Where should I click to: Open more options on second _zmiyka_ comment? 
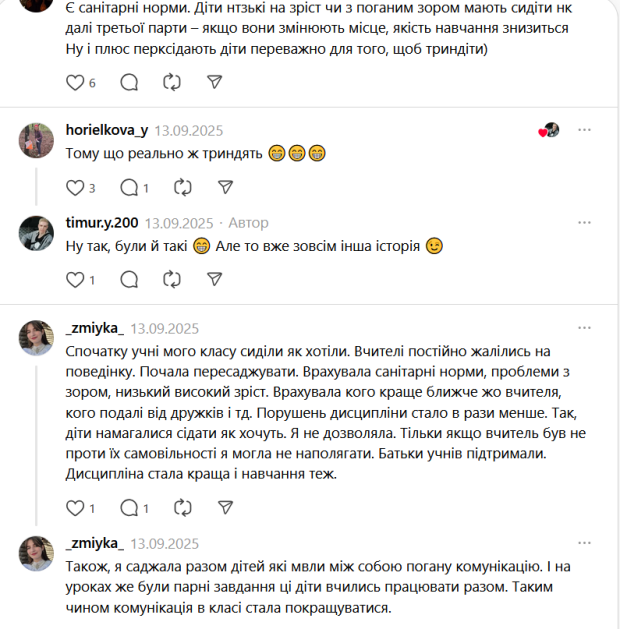click(x=584, y=543)
